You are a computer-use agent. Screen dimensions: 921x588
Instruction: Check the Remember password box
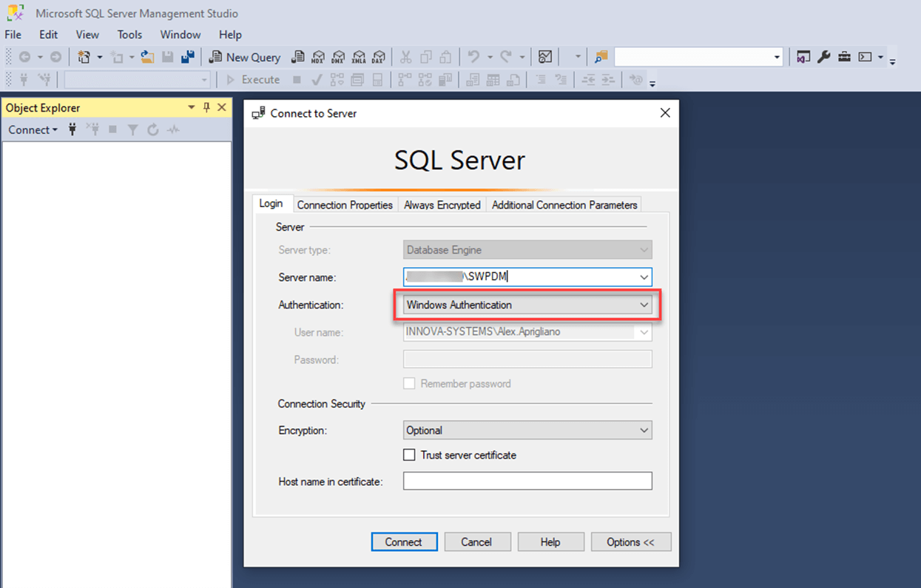pyautogui.click(x=409, y=383)
